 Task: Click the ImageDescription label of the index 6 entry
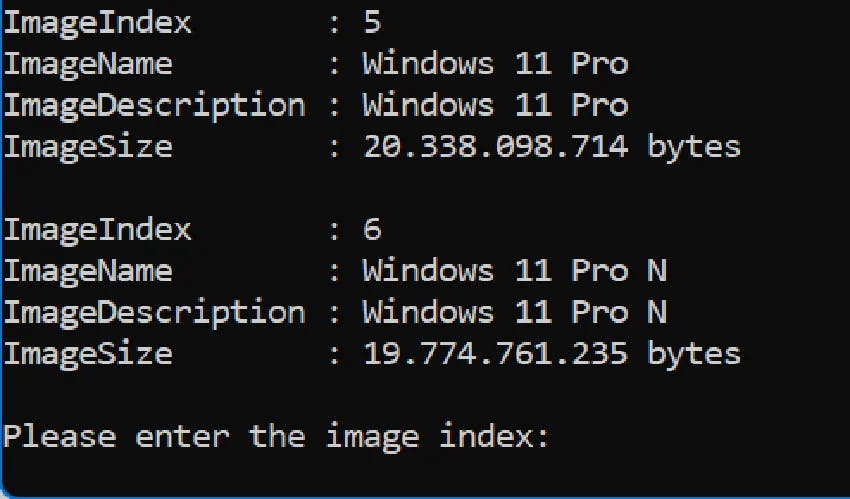coord(154,312)
